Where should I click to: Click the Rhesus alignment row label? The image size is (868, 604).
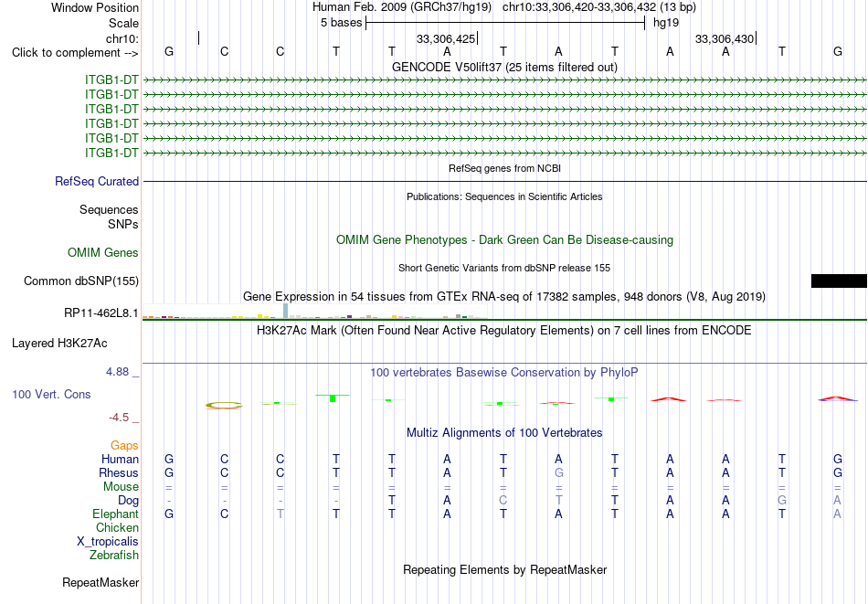point(119,473)
